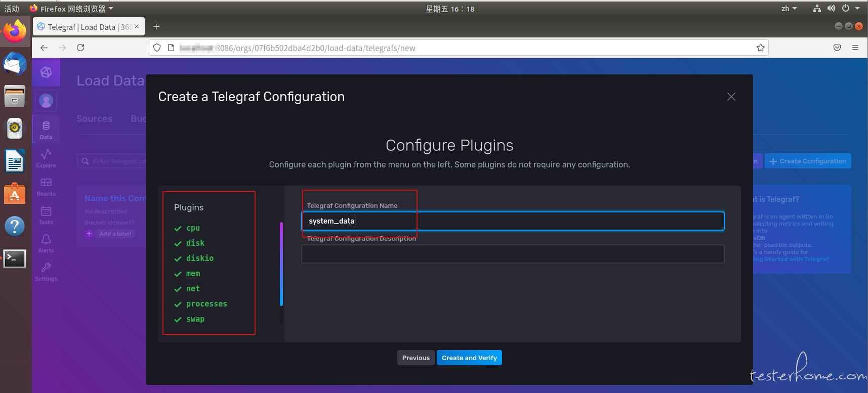
Task: Click Previous button
Action: (x=416, y=358)
